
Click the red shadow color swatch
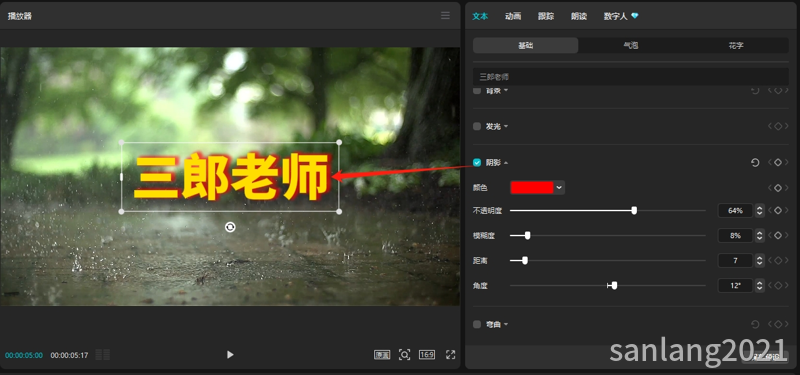(532, 188)
